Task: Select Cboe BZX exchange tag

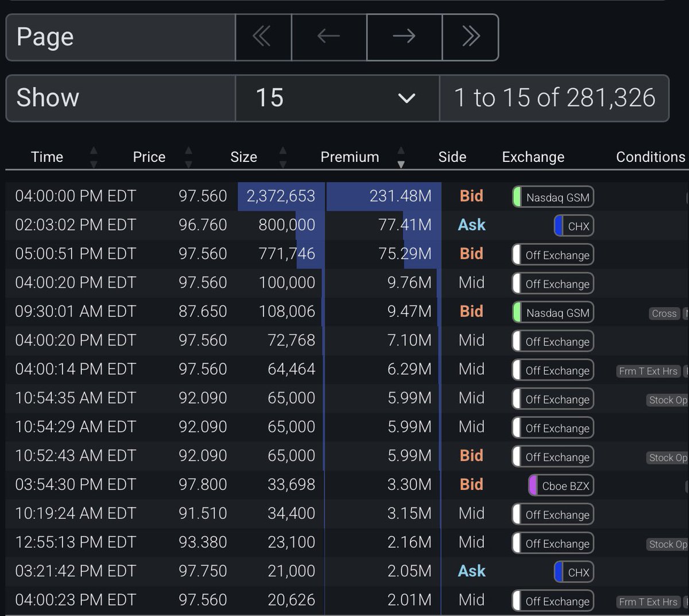Action: (561, 486)
